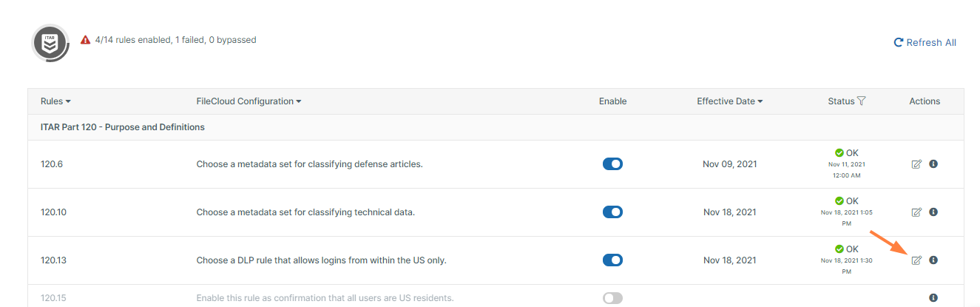
Task: Select ITAR Part 120 section header row
Action: (122, 127)
